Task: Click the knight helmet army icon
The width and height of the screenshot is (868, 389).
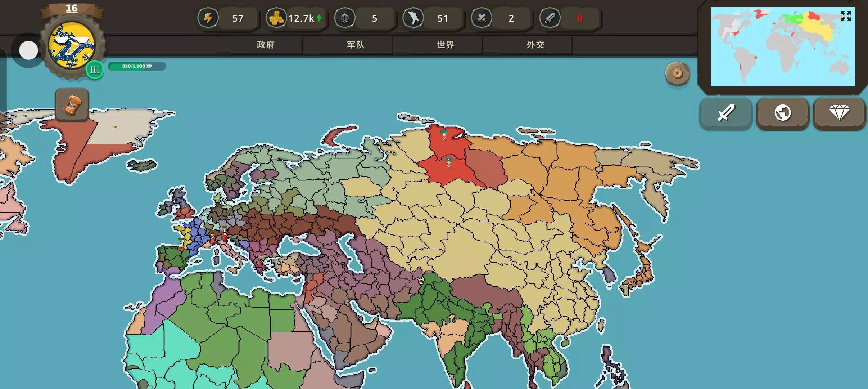Action: [345, 18]
